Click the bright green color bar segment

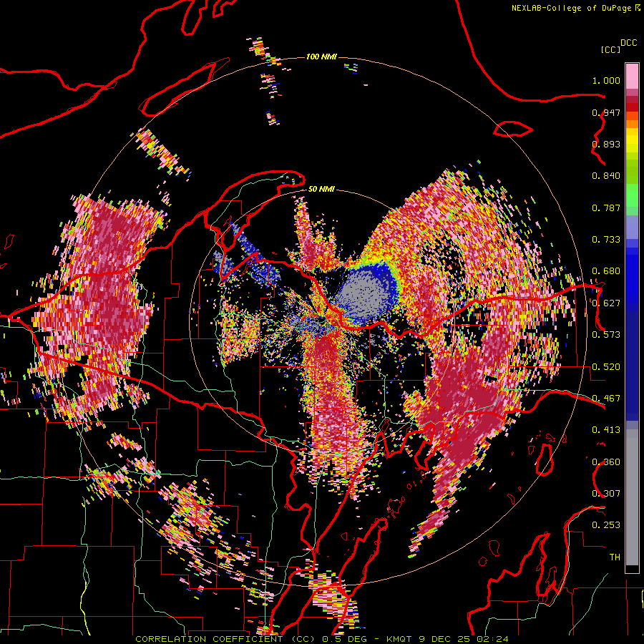pos(632,195)
